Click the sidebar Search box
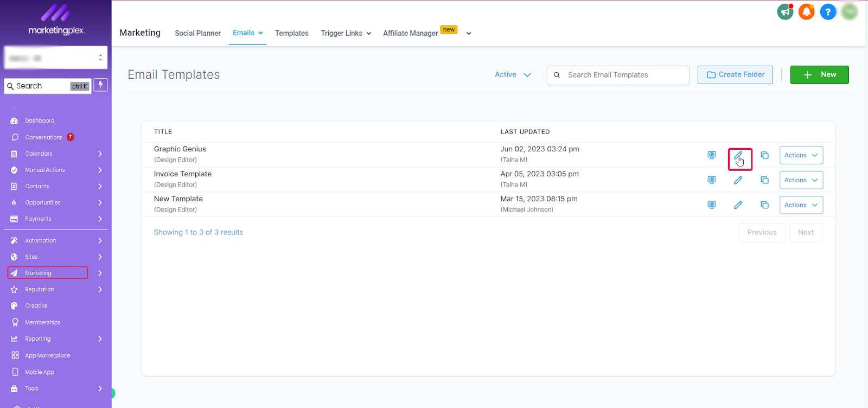 coord(48,86)
